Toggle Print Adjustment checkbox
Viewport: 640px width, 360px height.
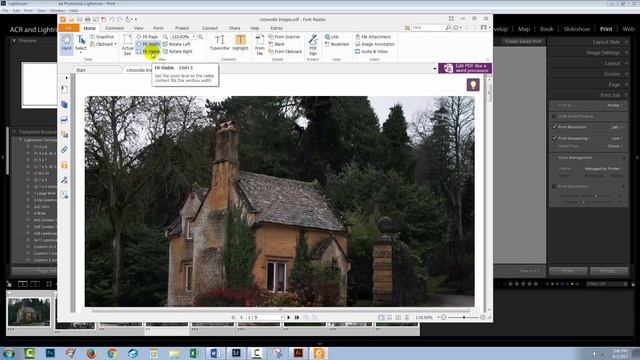tap(554, 186)
